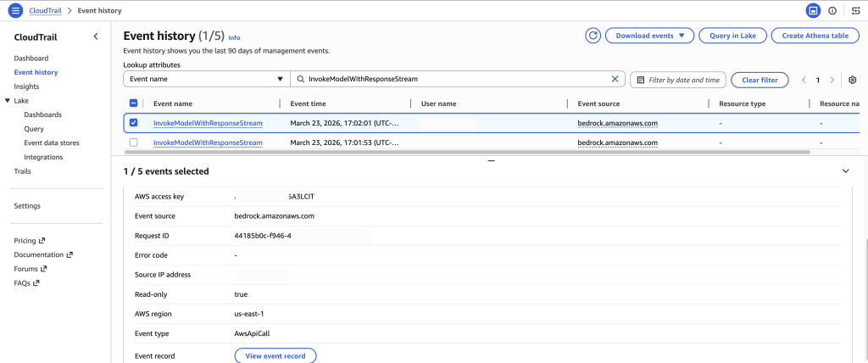
Task: Sort by the Event time column header
Action: [x=308, y=103]
